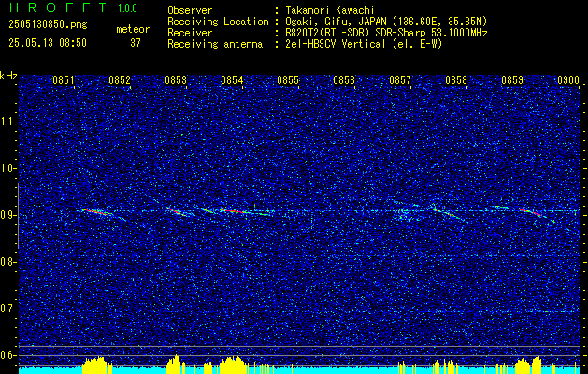Select the file name 2505130850.png
Screen dimensions: 588x374
[48, 25]
